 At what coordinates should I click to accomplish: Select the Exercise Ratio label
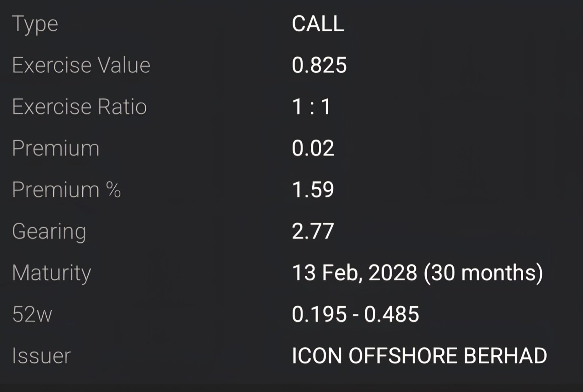79,107
